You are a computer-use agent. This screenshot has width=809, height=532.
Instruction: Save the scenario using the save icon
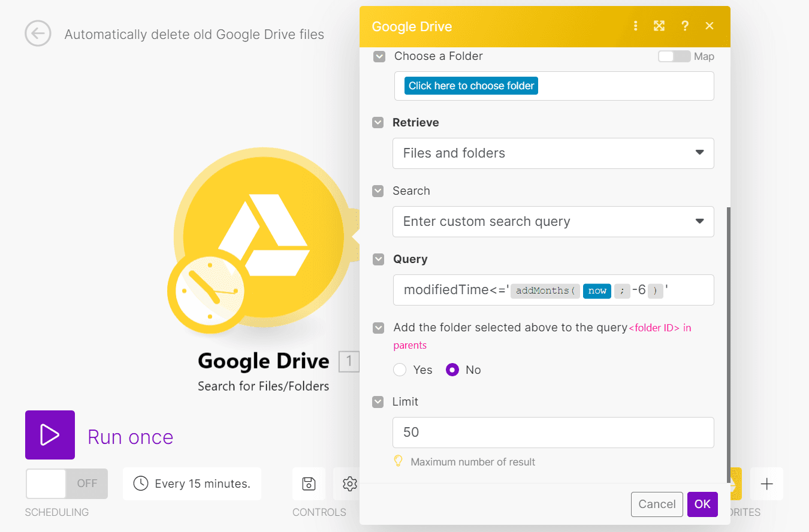click(x=309, y=483)
